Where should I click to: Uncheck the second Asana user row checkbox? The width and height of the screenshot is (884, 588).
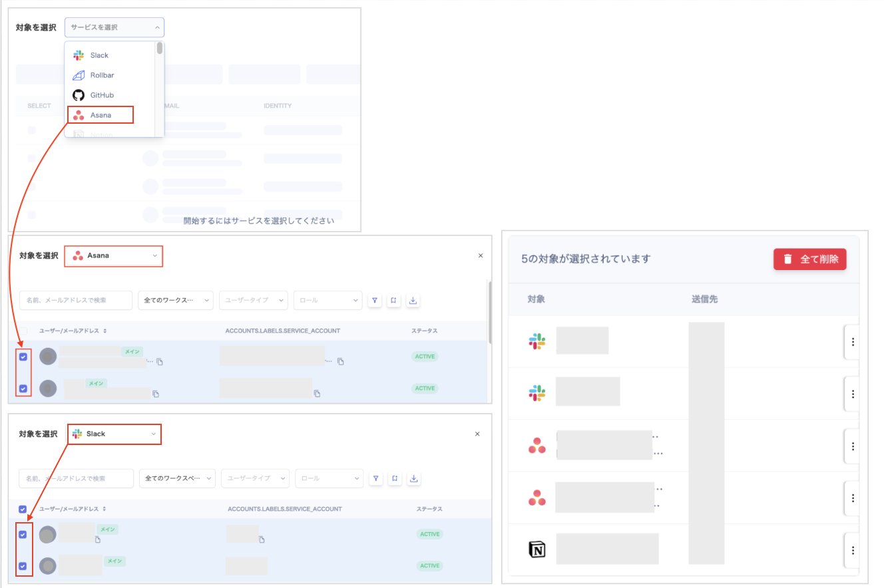point(23,388)
